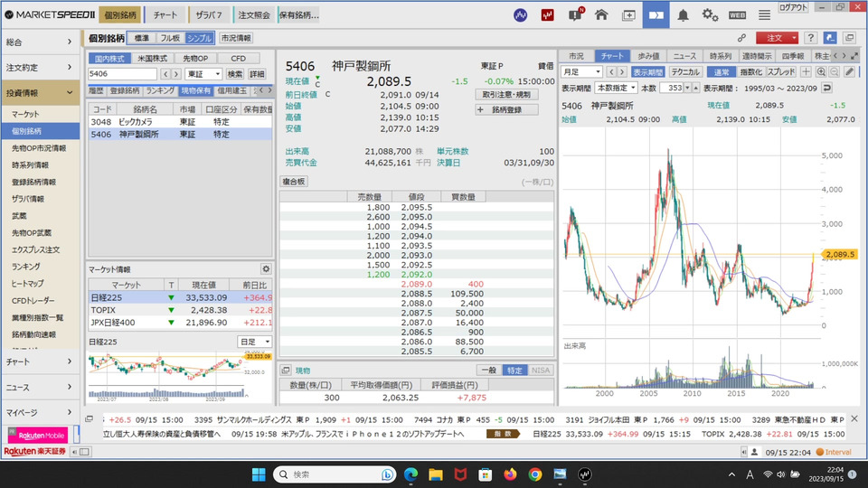Click the 詳細 button
The image size is (868, 488).
point(257,73)
